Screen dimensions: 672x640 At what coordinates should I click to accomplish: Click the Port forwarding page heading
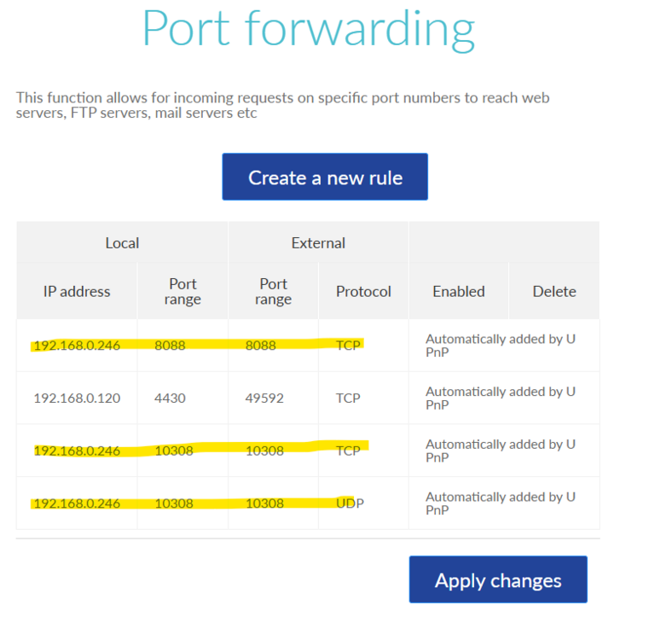pos(308,29)
